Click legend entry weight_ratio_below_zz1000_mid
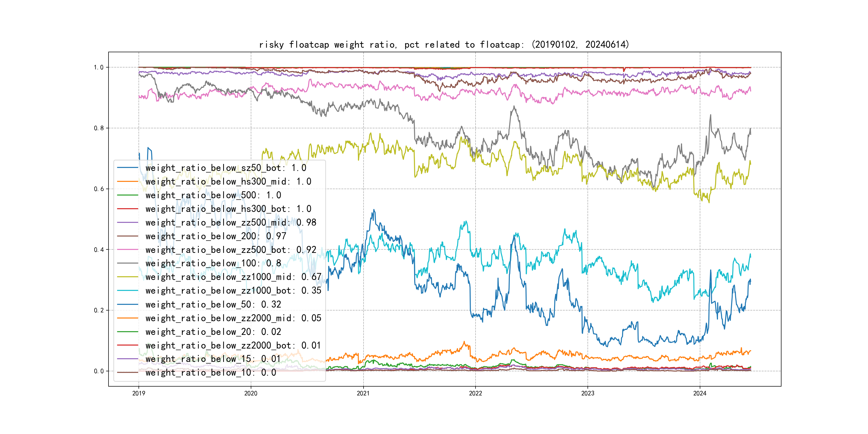868x434 pixels. pyautogui.click(x=233, y=277)
